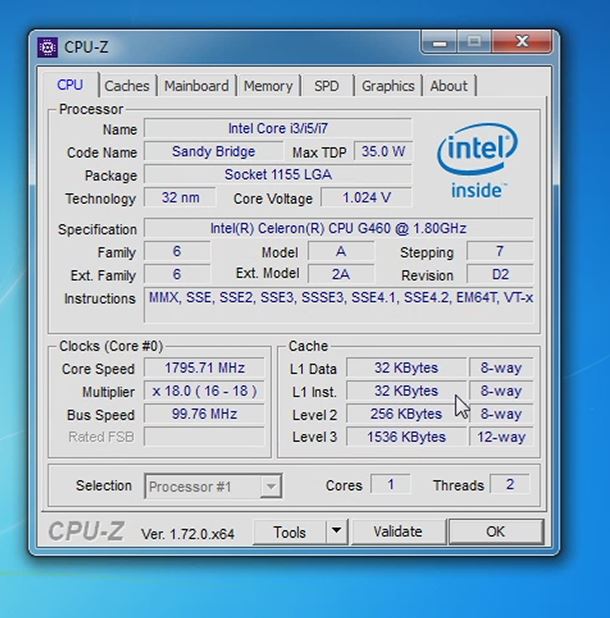This screenshot has height=618, width=610.
Task: Click the Instructions list 'MMX, SSE, SSE2...'
Action: pos(338,305)
